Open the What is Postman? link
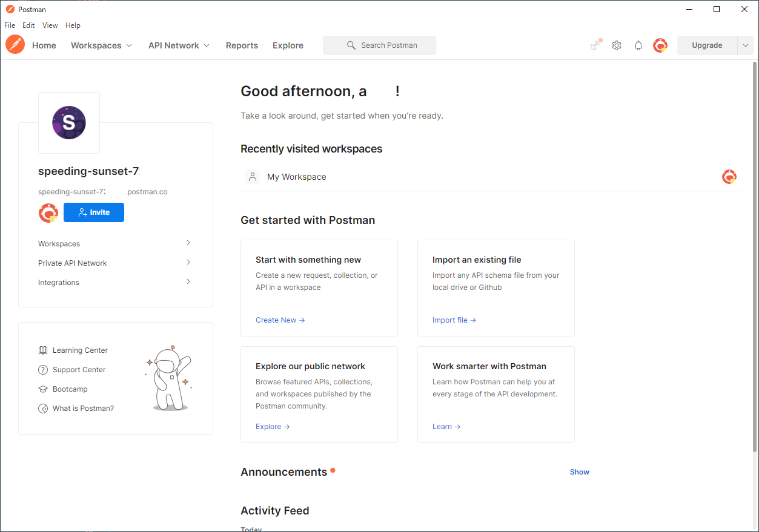The height and width of the screenshot is (532, 759). click(x=83, y=409)
